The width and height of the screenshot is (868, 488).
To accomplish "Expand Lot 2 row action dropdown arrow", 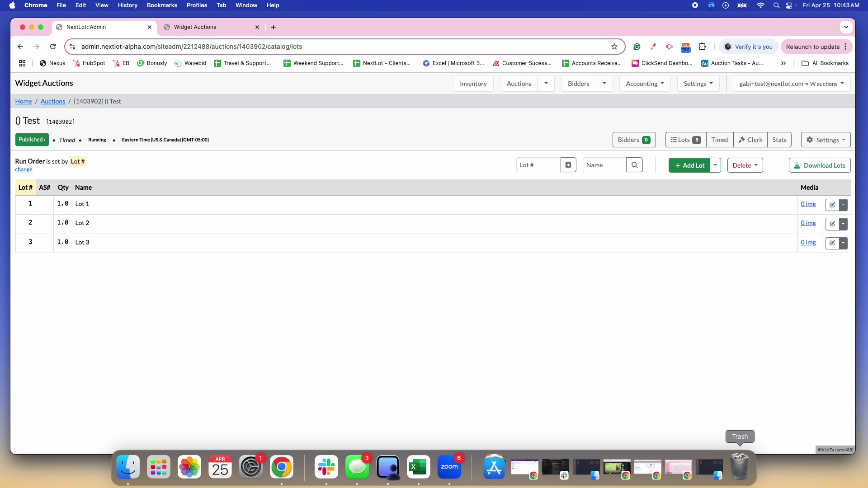I will pyautogui.click(x=843, y=224).
